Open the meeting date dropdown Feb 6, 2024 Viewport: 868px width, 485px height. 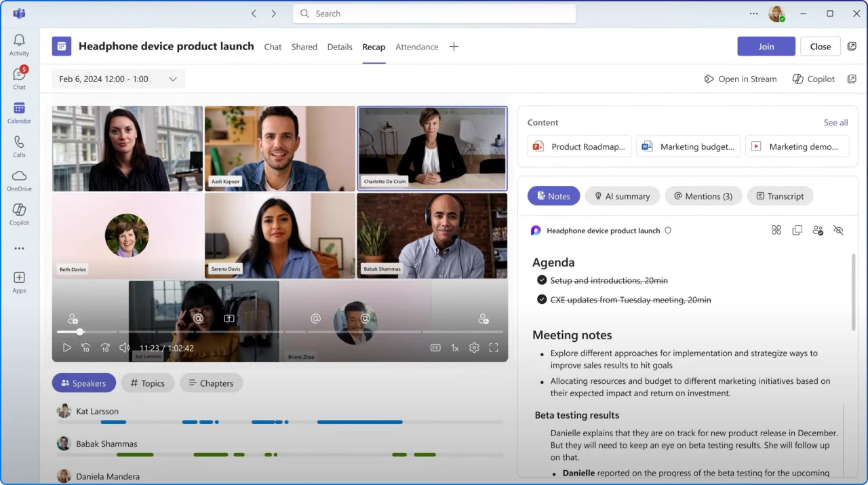coord(119,79)
